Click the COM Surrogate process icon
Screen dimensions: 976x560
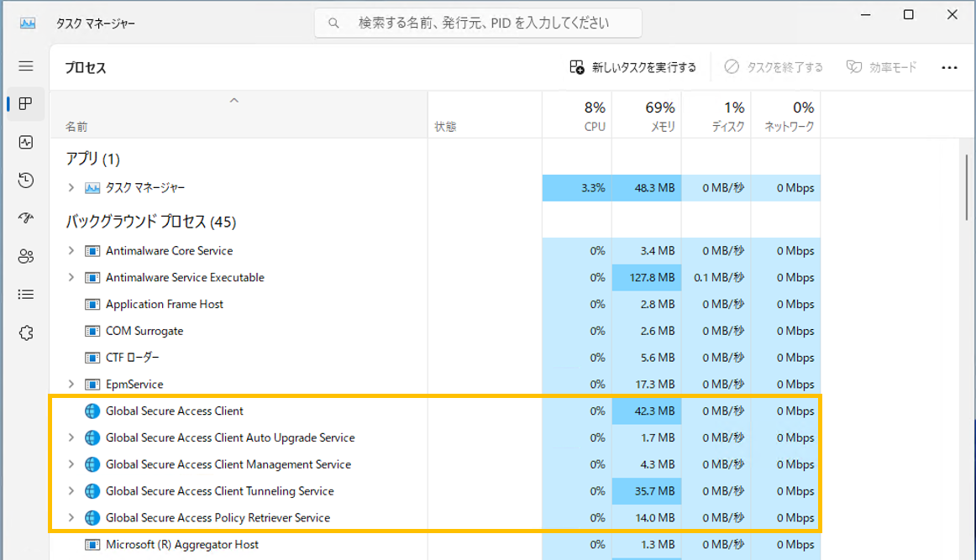tap(92, 331)
